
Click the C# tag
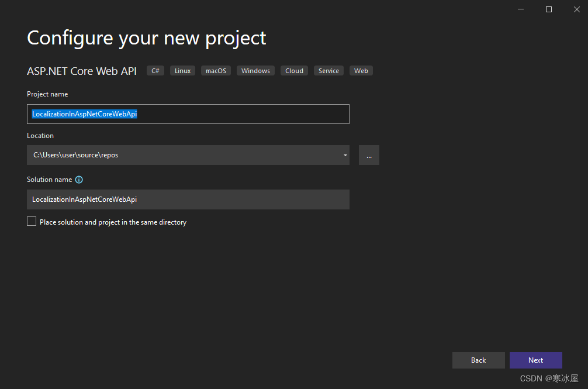click(155, 71)
